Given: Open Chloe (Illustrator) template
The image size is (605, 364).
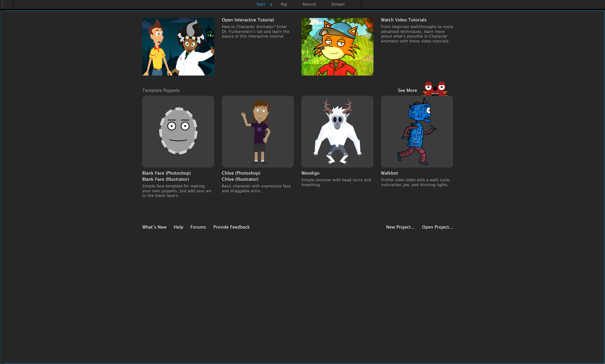Looking at the screenshot, I should click(240, 179).
